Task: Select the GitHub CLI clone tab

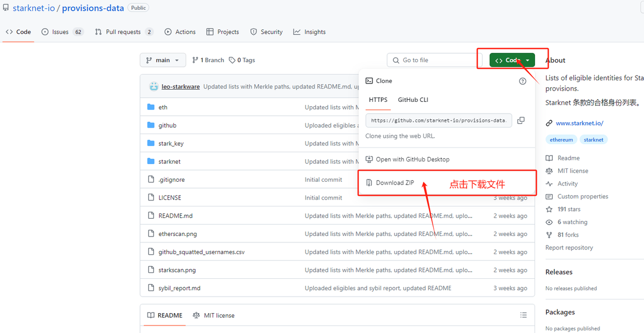Action: tap(413, 100)
